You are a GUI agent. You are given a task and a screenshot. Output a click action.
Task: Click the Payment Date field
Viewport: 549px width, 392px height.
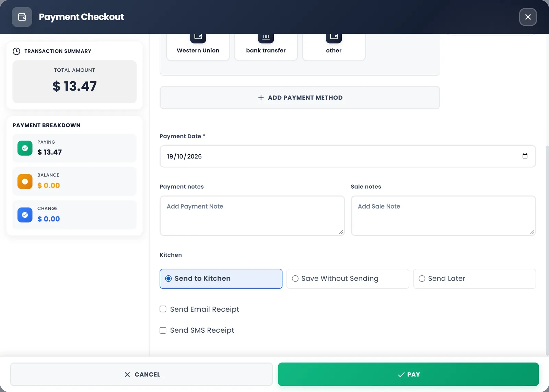click(x=348, y=156)
